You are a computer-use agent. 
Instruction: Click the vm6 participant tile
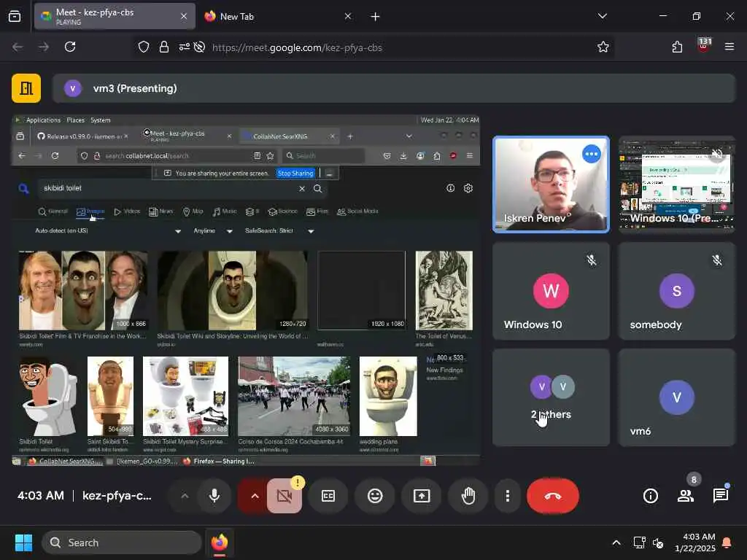[676, 397]
